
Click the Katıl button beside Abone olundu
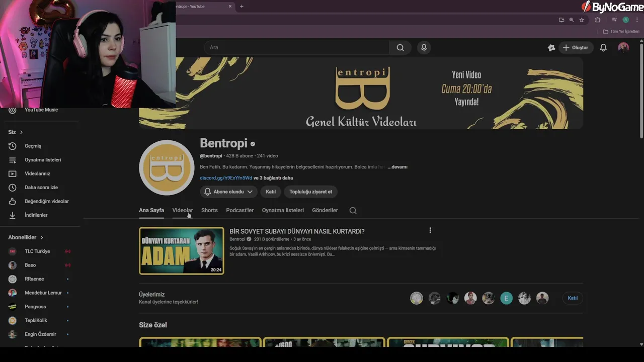(x=271, y=192)
